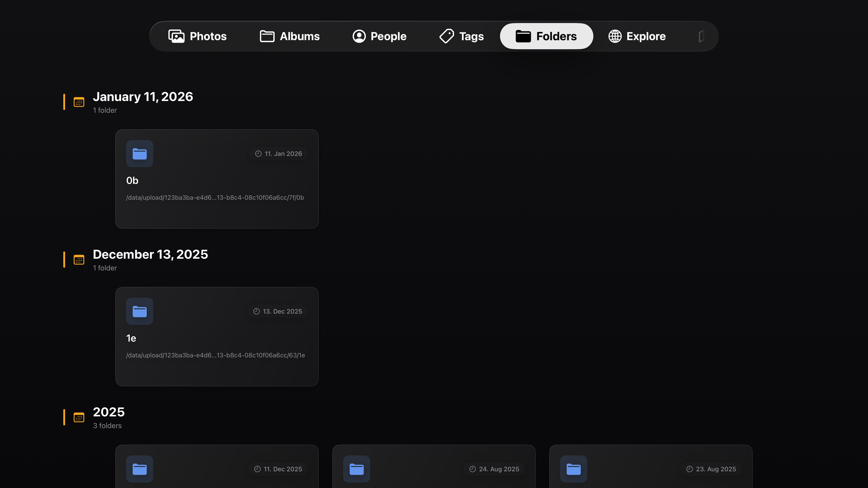Open the Explore tab
The image size is (868, 488).
pos(637,36)
